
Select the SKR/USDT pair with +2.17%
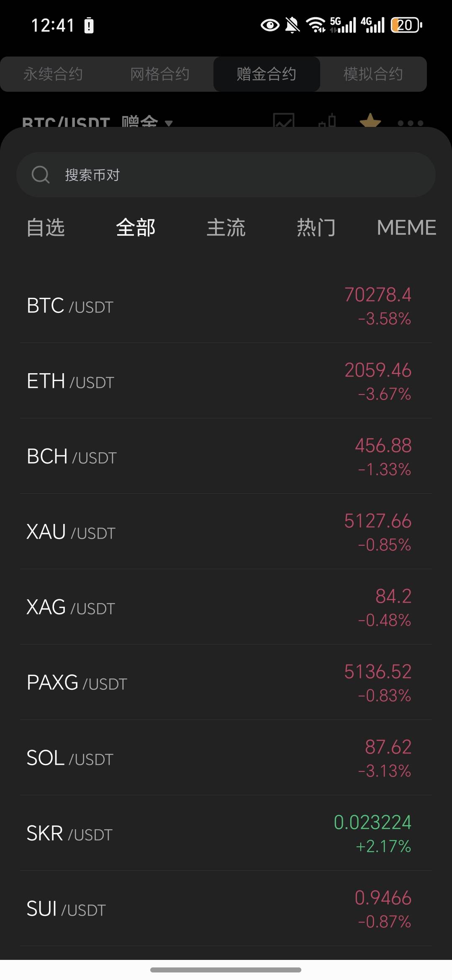coord(226,833)
